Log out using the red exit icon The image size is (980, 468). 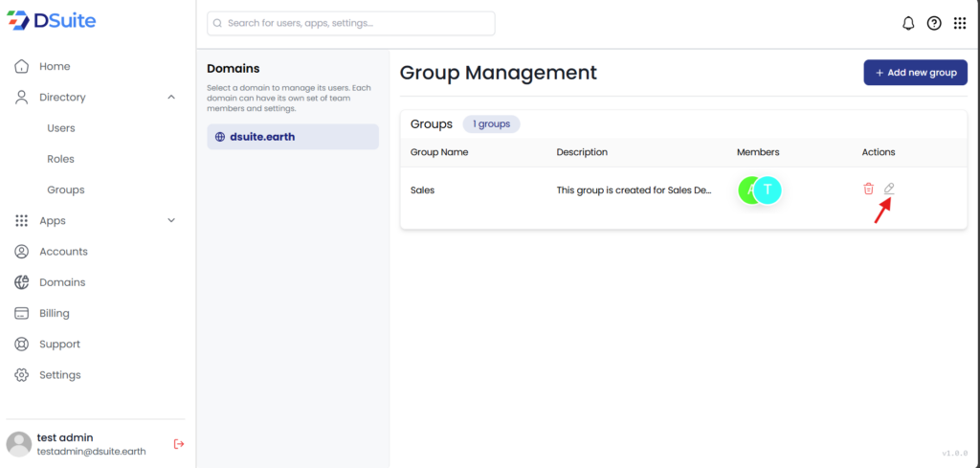tap(178, 444)
